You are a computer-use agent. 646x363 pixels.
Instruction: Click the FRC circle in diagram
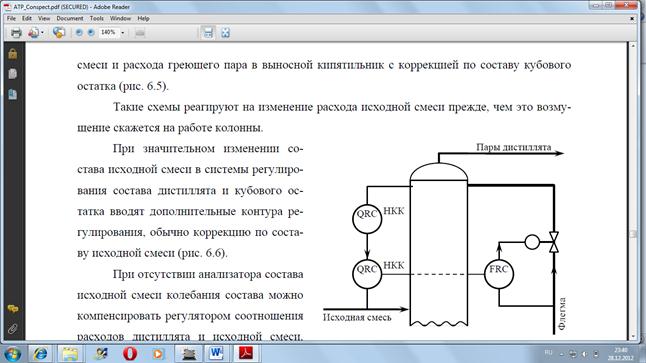(499, 274)
